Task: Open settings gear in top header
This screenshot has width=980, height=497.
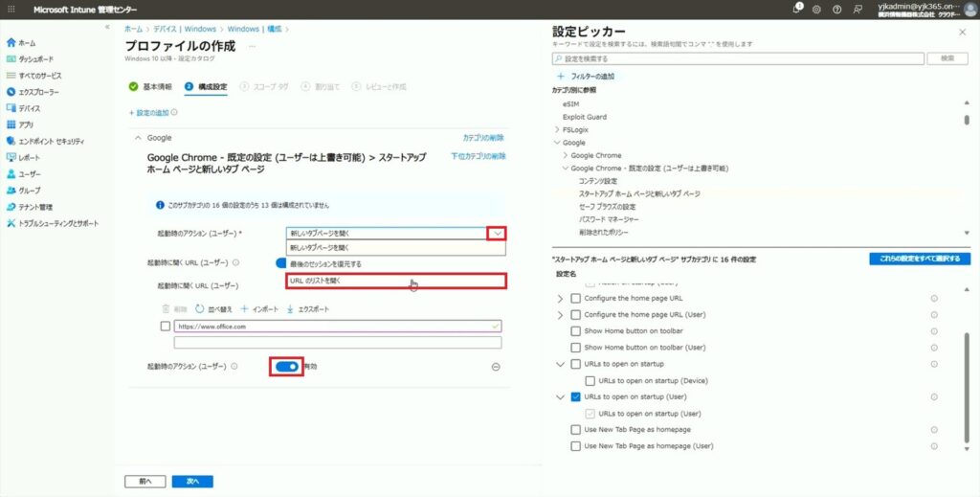Action: point(816,10)
